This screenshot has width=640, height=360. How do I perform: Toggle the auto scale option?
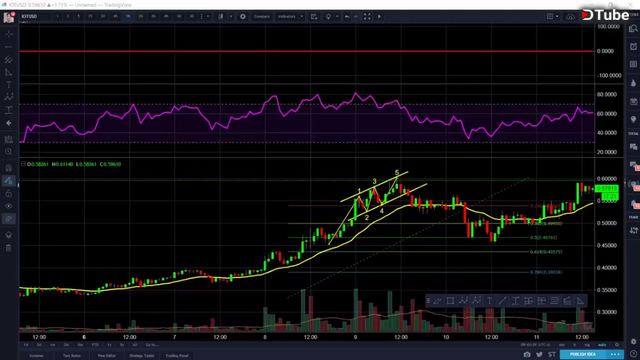pos(602,345)
